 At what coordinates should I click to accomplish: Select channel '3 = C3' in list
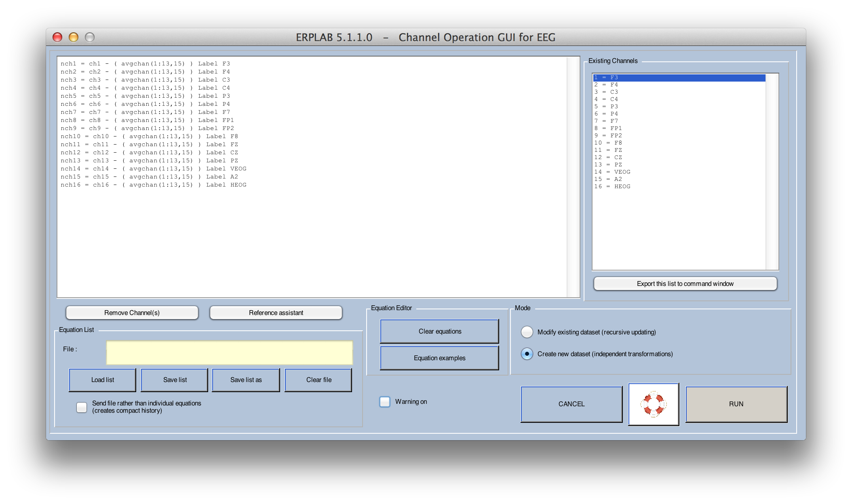pos(679,92)
